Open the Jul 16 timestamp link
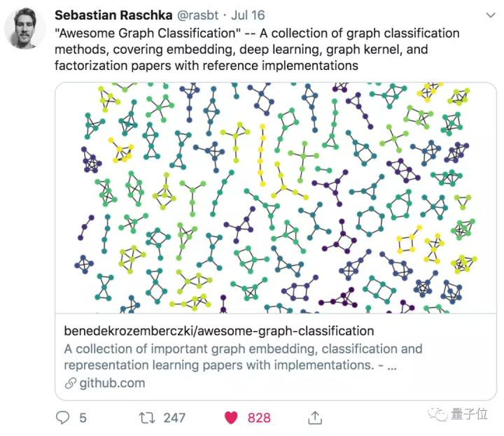Viewport: 504px width, 436px height. coord(248,15)
